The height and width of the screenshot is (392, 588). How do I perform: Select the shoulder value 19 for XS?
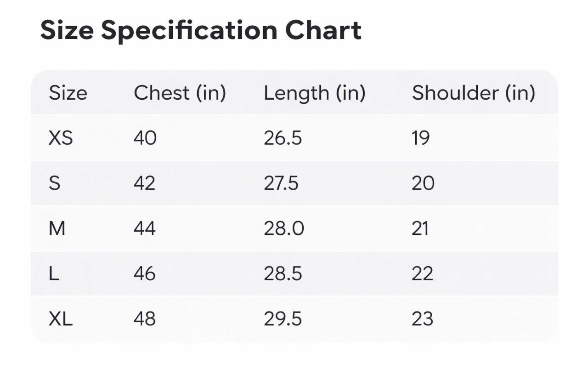420,138
